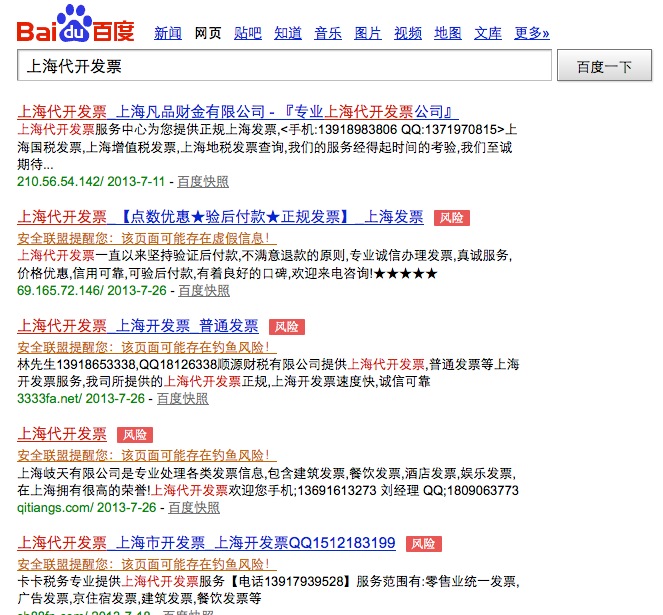This screenshot has width=663, height=615.
Task: Click warning 该页面可能存在虚假信息 link
Action: (x=147, y=239)
